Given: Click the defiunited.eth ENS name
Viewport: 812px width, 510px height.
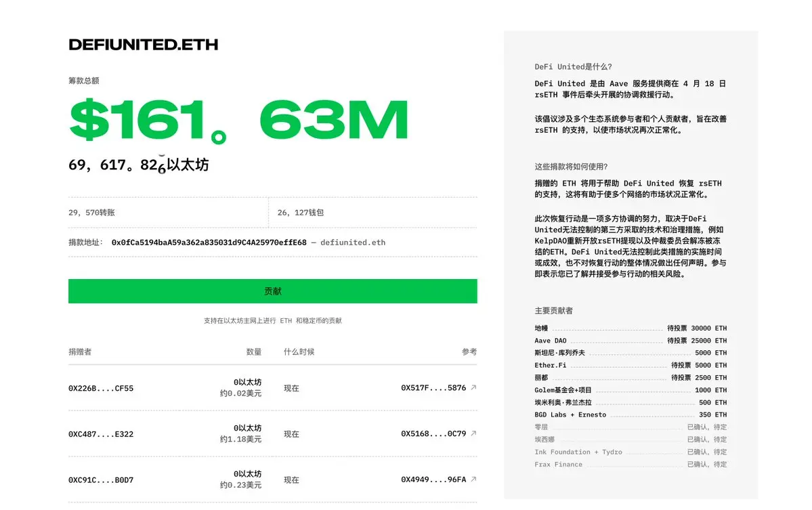Looking at the screenshot, I should tap(353, 242).
